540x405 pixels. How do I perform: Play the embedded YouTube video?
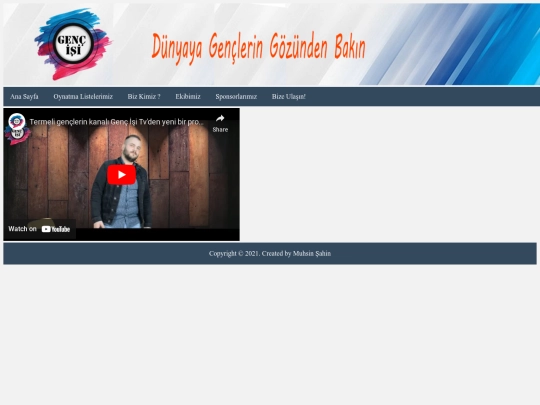pyautogui.click(x=121, y=175)
